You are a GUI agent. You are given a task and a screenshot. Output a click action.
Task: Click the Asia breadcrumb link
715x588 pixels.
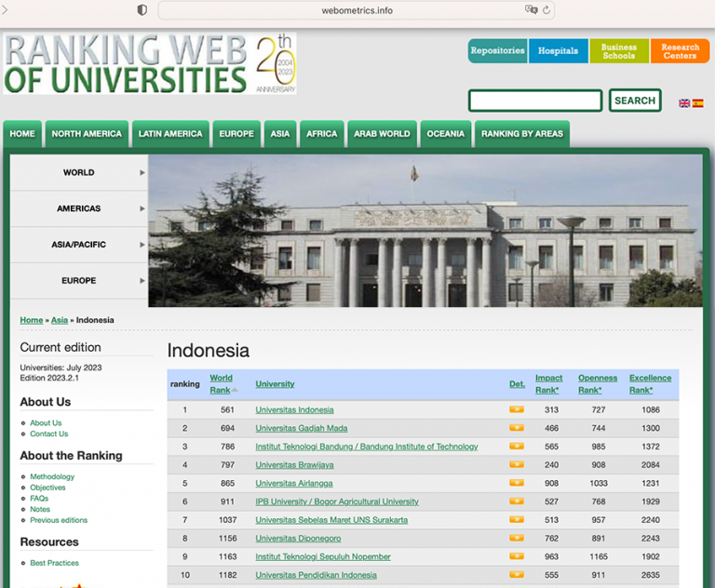[60, 320]
